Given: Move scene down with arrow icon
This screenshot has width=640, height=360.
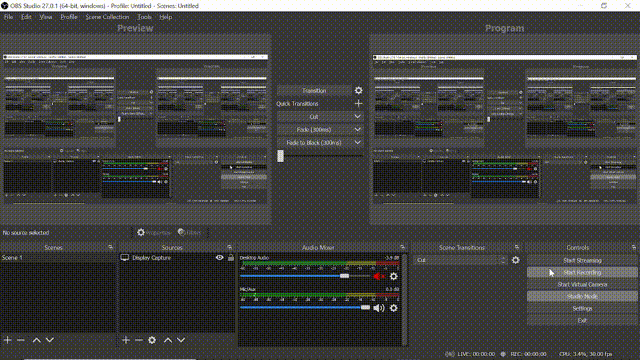Looking at the screenshot, I should [50, 340].
